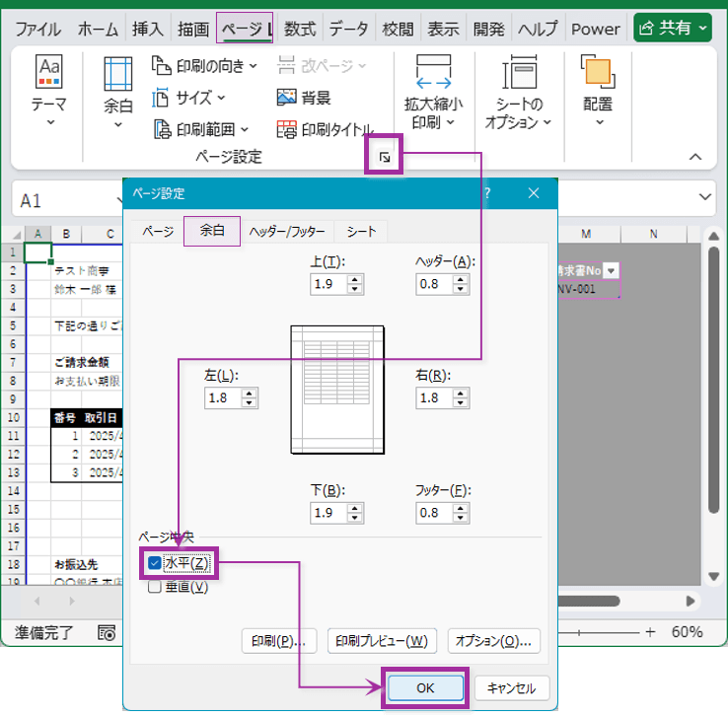
Task: Click the dialog help question mark
Action: [x=487, y=193]
